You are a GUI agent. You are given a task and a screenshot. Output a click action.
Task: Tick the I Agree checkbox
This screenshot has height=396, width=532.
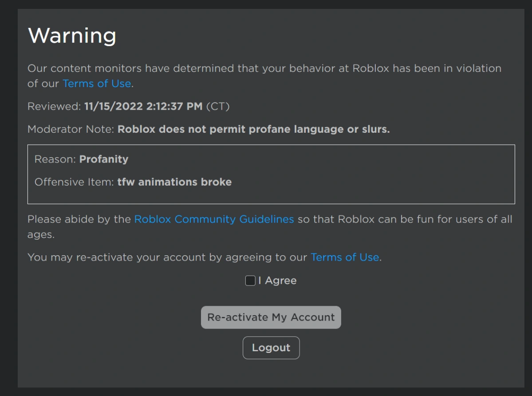250,281
